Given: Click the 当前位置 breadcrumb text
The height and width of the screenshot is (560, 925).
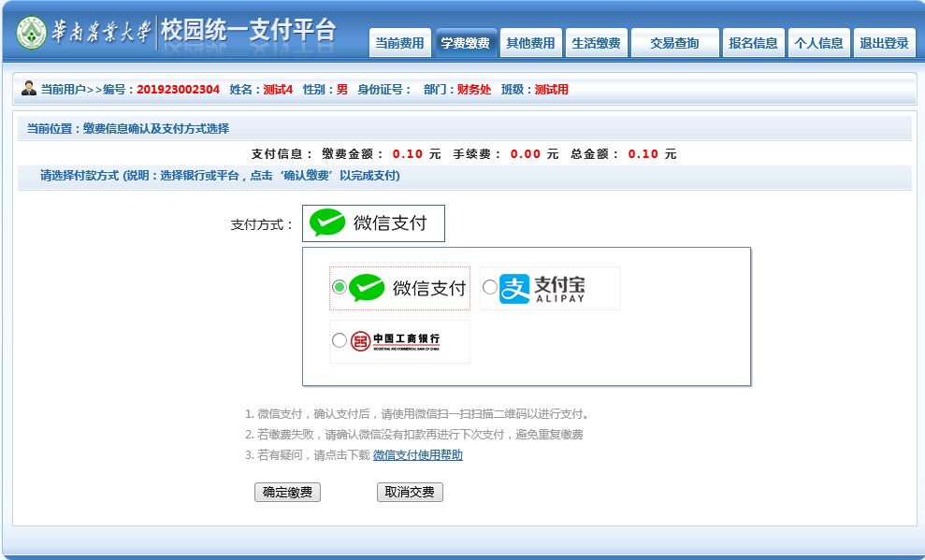Looking at the screenshot, I should pos(128,128).
